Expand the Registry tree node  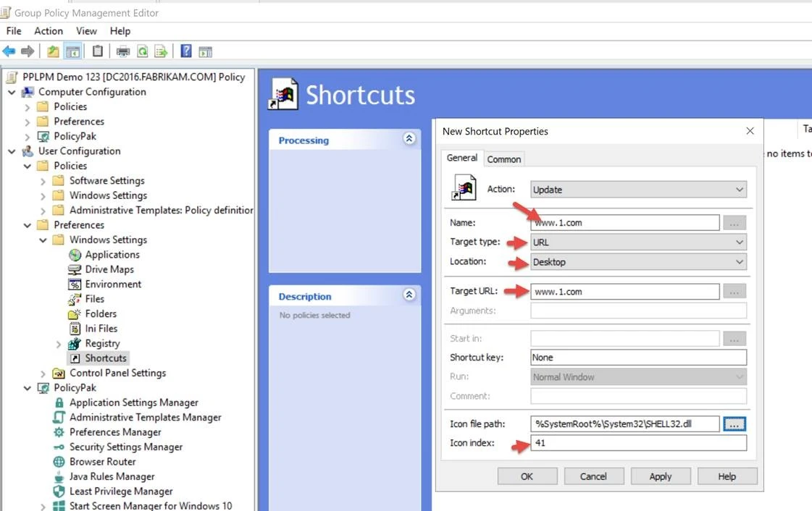(59, 344)
